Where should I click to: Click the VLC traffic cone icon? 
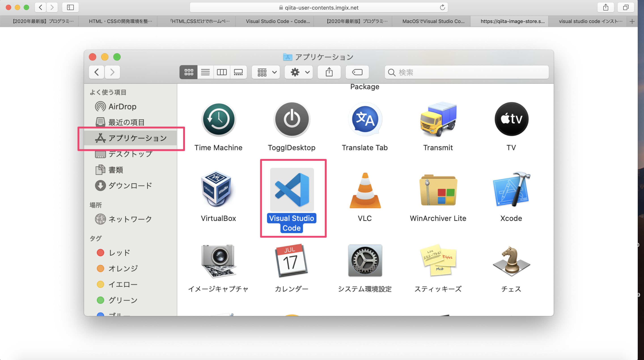(365, 190)
